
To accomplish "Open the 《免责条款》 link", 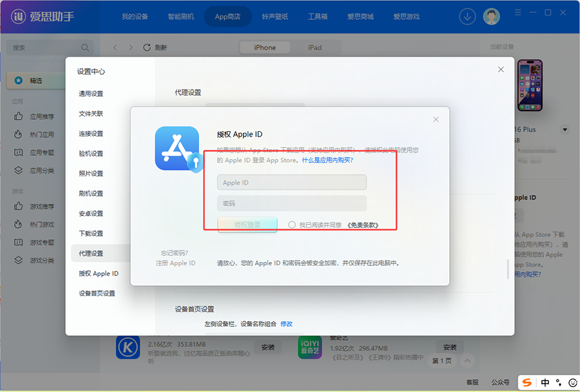I will 363,225.
